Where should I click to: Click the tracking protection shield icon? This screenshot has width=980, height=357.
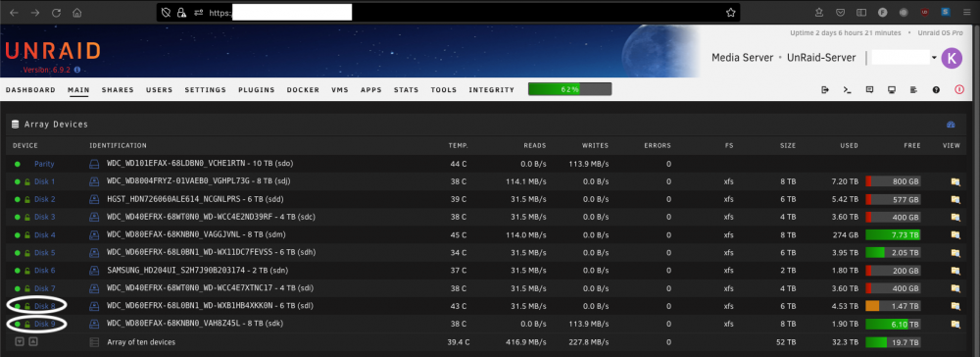pyautogui.click(x=167, y=13)
